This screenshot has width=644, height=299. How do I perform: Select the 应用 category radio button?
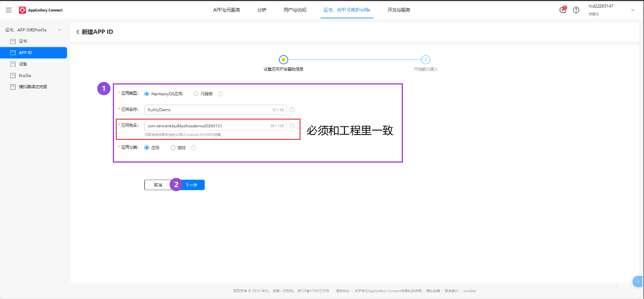pyautogui.click(x=147, y=148)
